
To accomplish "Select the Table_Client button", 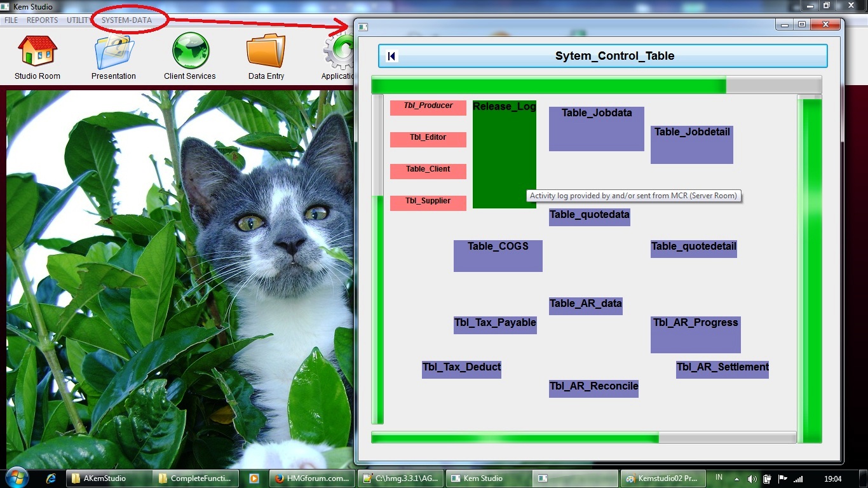I will coord(428,171).
